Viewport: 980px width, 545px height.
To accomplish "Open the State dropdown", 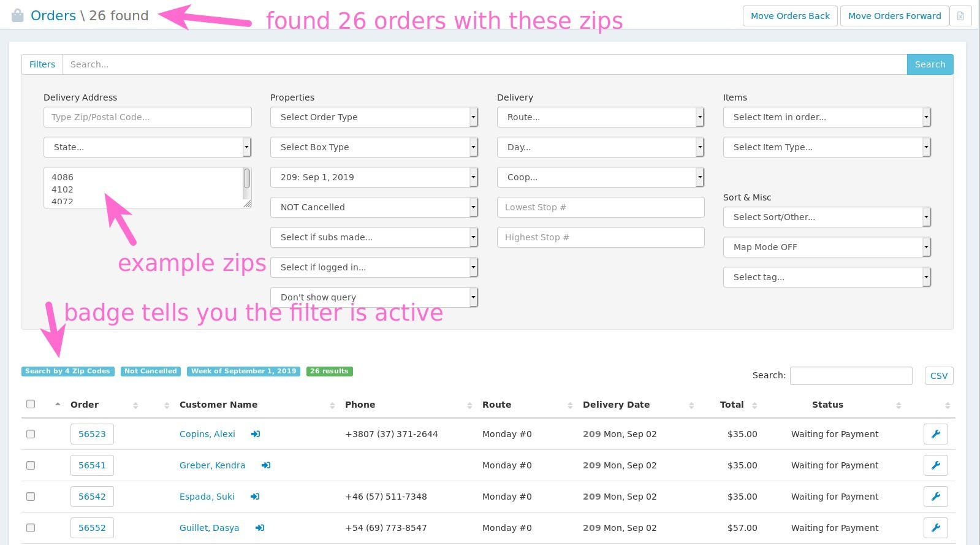I will click(147, 147).
